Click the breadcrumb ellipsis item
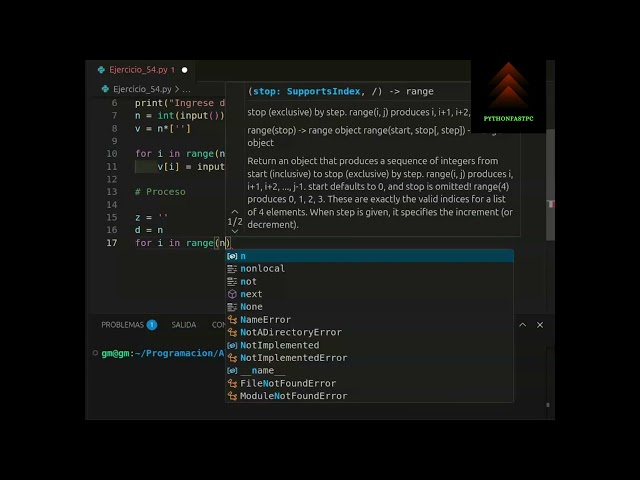Image resolution: width=640 pixels, height=480 pixels. coord(186,89)
